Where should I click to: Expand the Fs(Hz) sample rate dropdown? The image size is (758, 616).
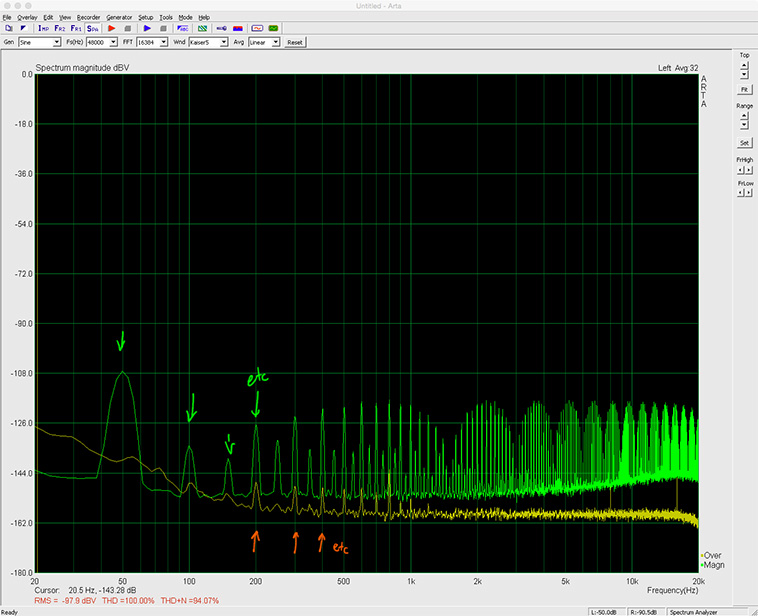(x=113, y=43)
